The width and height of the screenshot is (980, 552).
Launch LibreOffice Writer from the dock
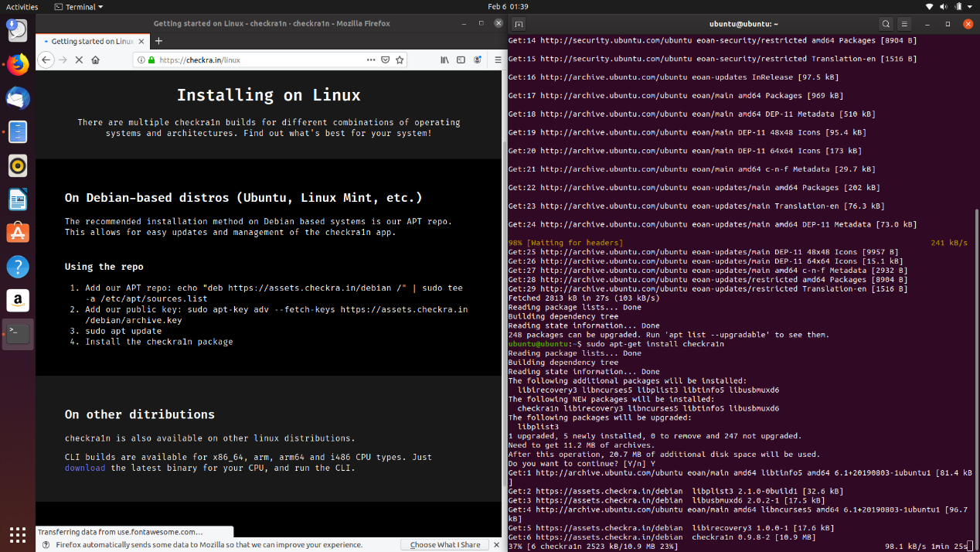[17, 199]
